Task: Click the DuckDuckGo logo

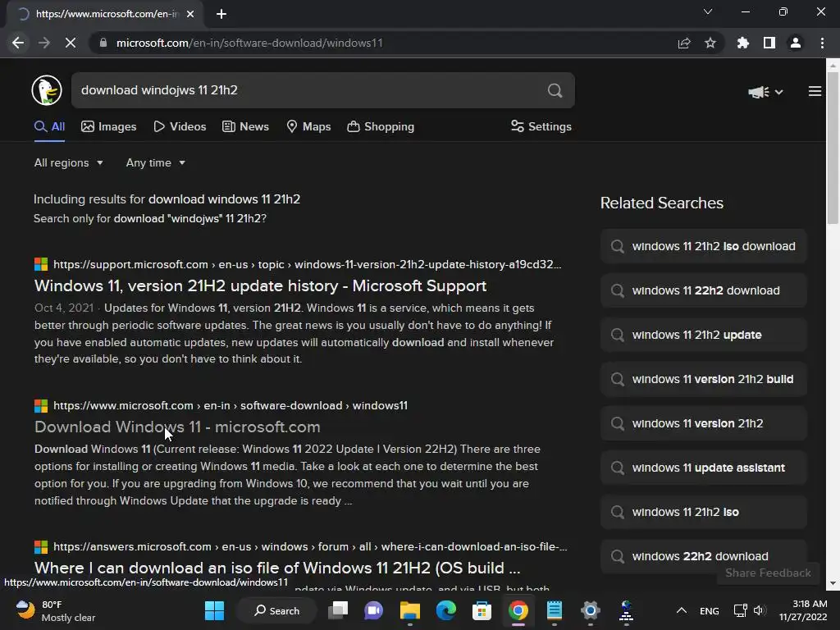Action: point(47,90)
